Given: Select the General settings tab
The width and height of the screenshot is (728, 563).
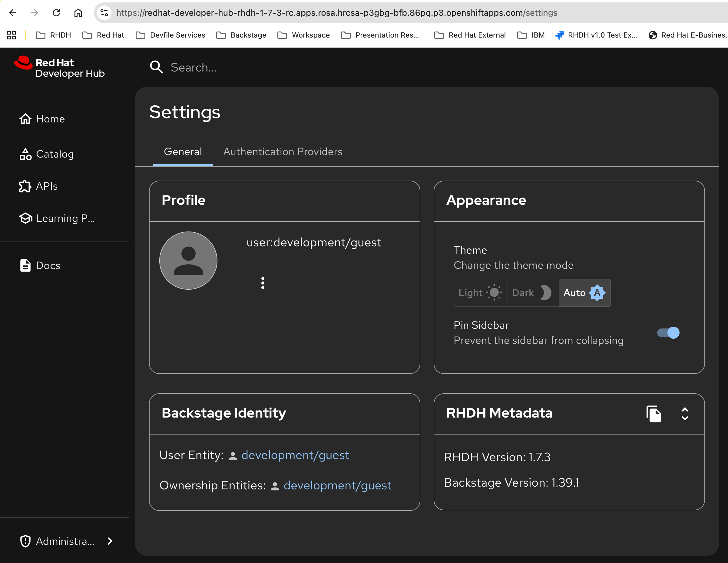Looking at the screenshot, I should point(183,152).
